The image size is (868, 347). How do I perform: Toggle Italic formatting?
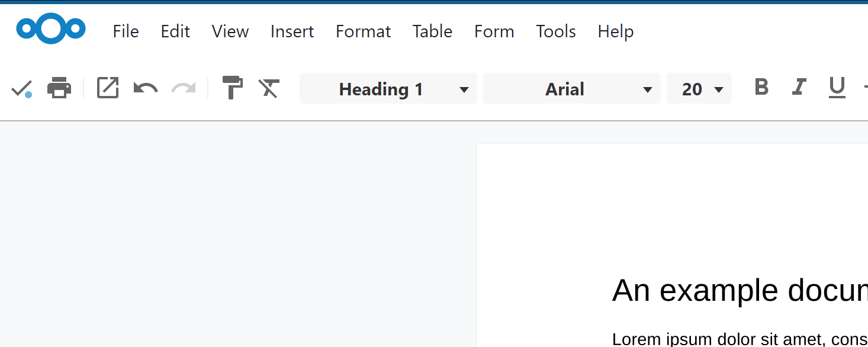[x=799, y=88]
